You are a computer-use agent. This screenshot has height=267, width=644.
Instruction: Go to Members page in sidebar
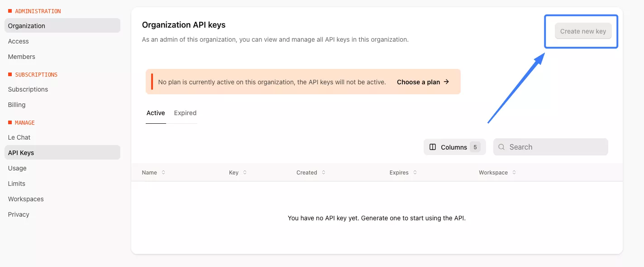[22, 57]
